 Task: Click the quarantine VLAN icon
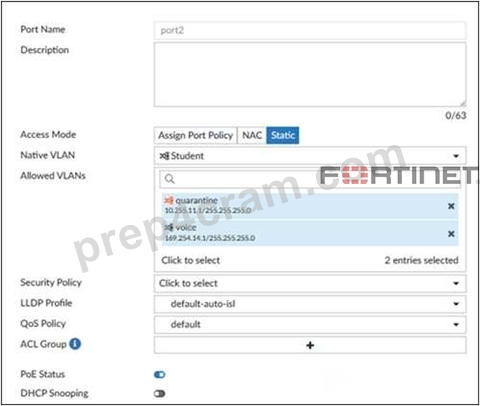click(x=169, y=200)
